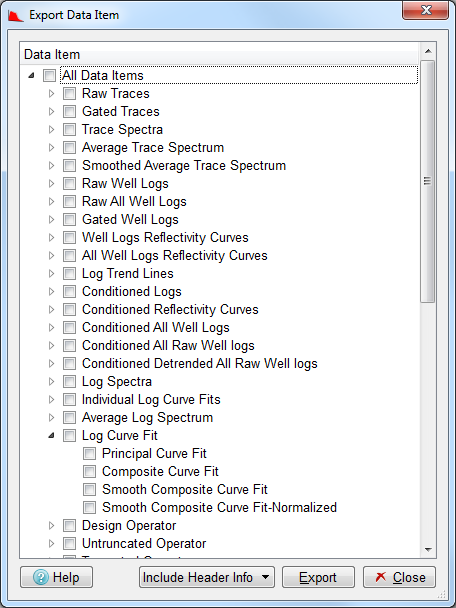Tick the Untruncated Operator checkbox
Image resolution: width=456 pixels, height=608 pixels.
pyautogui.click(x=69, y=543)
